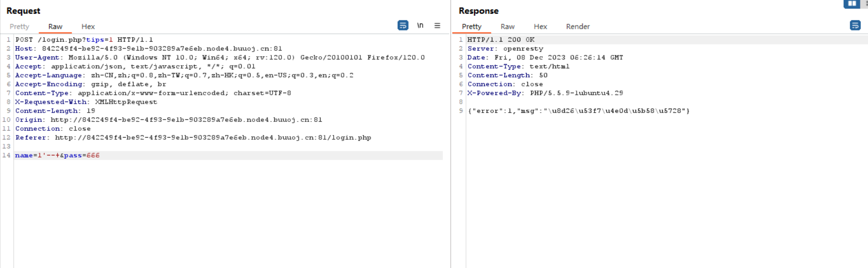This screenshot has height=268, width=868.
Task: Select side-by-side layout view icon
Action: point(851,4)
